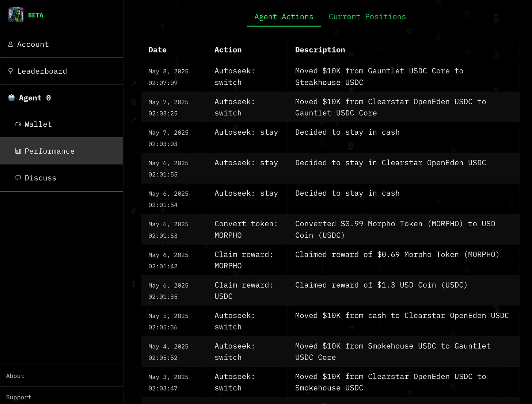Click the speech bubble icon beside Discuss
Image resolution: width=532 pixels, height=404 pixels.
click(18, 178)
